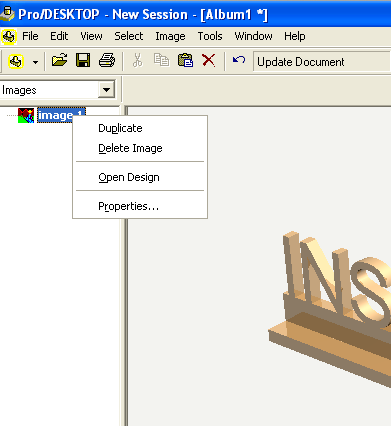Image resolution: width=391 pixels, height=426 pixels.
Task: Click the Undo arrow icon
Action: [x=239, y=60]
